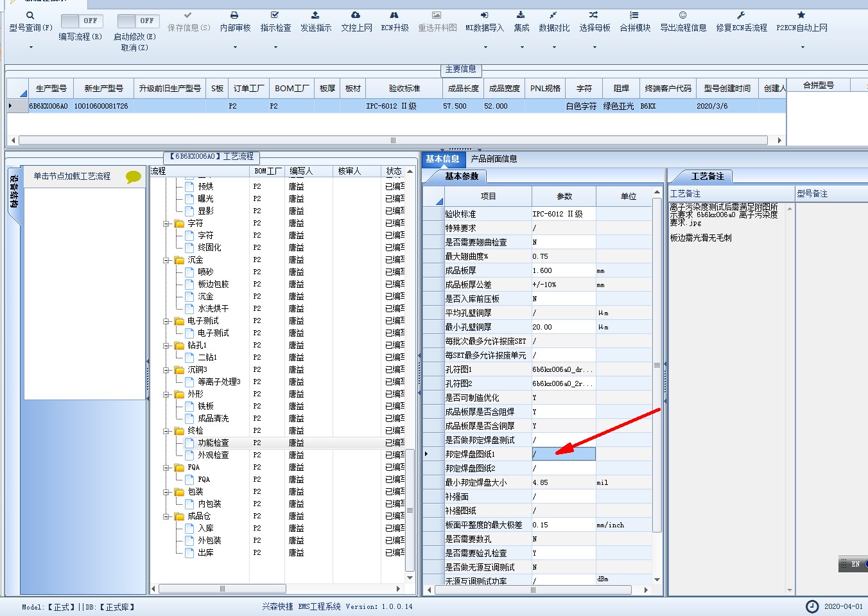The height and width of the screenshot is (616, 868).
Task: Click 孔符图1 value 6b6kx006a0_dr...
Action: click(x=564, y=369)
